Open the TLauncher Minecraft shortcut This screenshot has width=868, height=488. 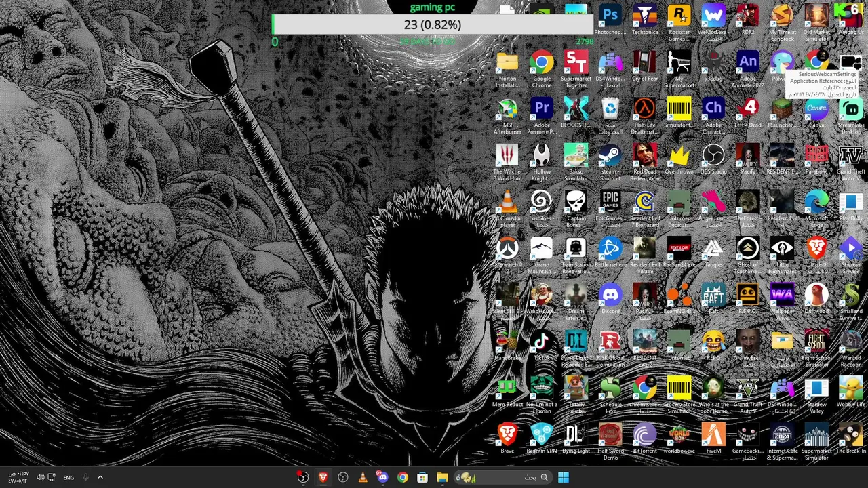782,114
